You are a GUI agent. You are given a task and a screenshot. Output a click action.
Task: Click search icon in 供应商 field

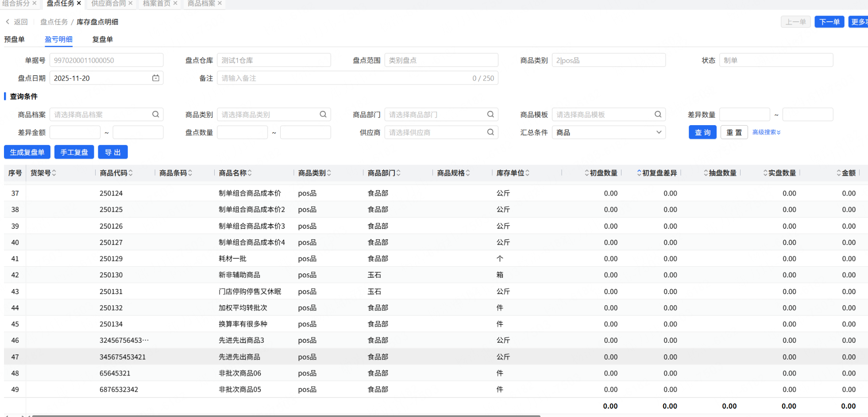coord(490,132)
